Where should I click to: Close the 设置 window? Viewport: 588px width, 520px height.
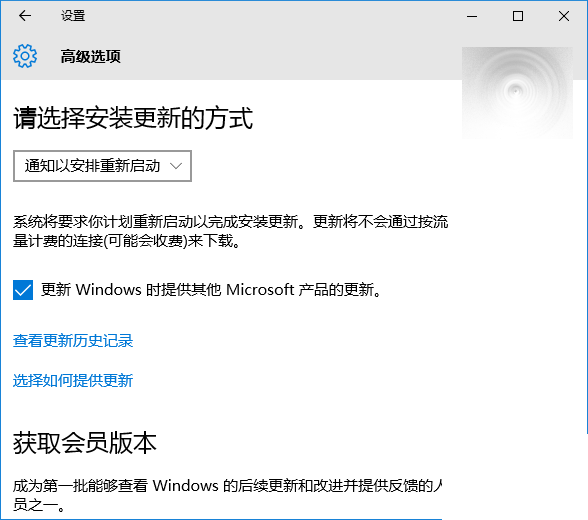(x=564, y=16)
